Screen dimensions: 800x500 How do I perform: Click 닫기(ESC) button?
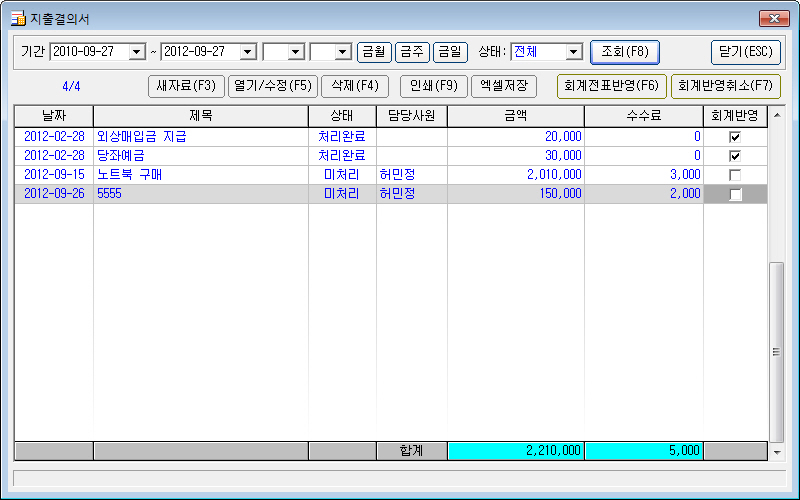point(745,52)
